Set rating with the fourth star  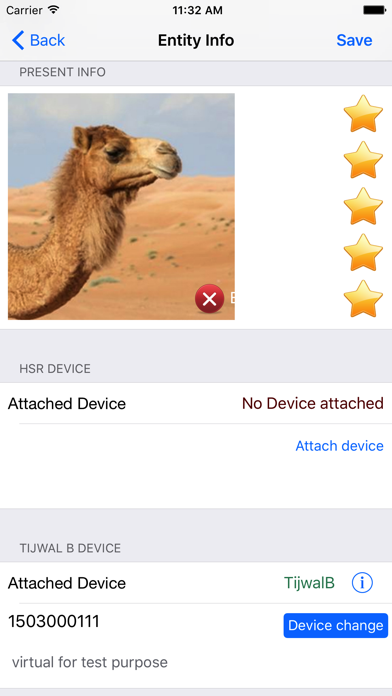click(363, 252)
